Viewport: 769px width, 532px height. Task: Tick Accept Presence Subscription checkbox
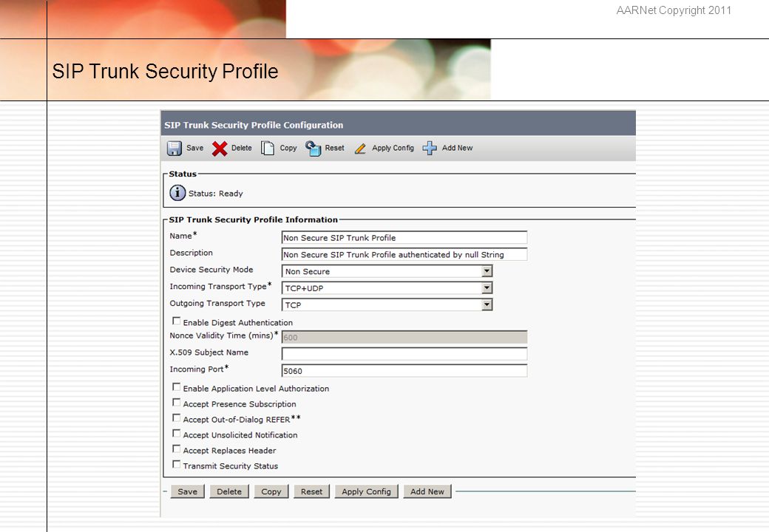tap(177, 403)
